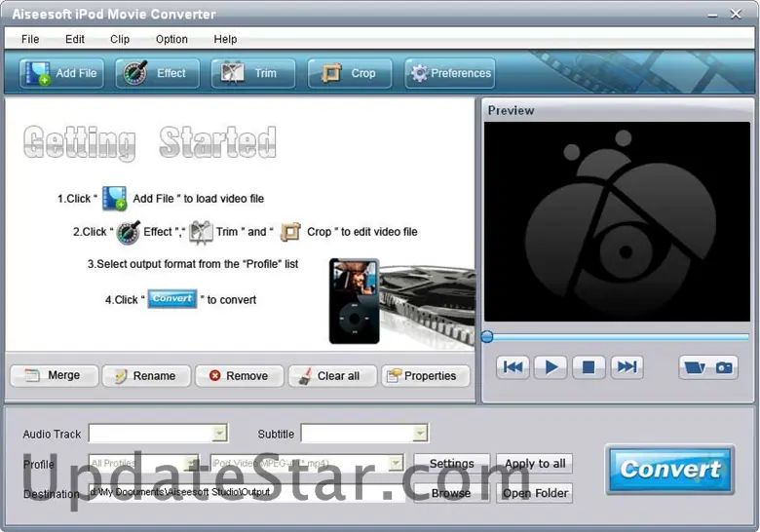Expand the All Profiles category dropdown
The height and width of the screenshot is (532, 760).
pos(192,463)
